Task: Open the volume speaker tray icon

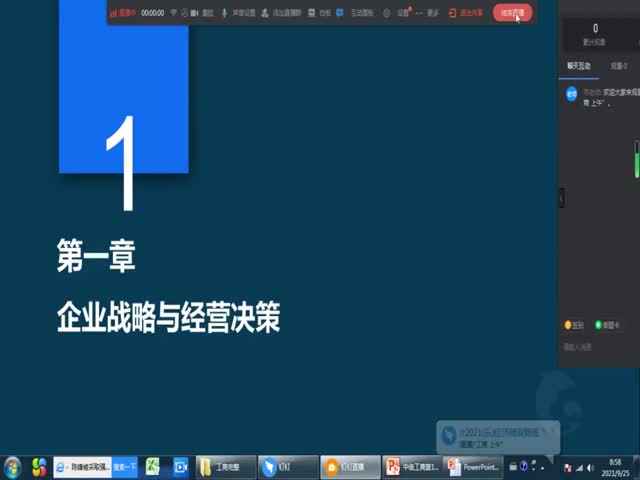Action: click(590, 468)
